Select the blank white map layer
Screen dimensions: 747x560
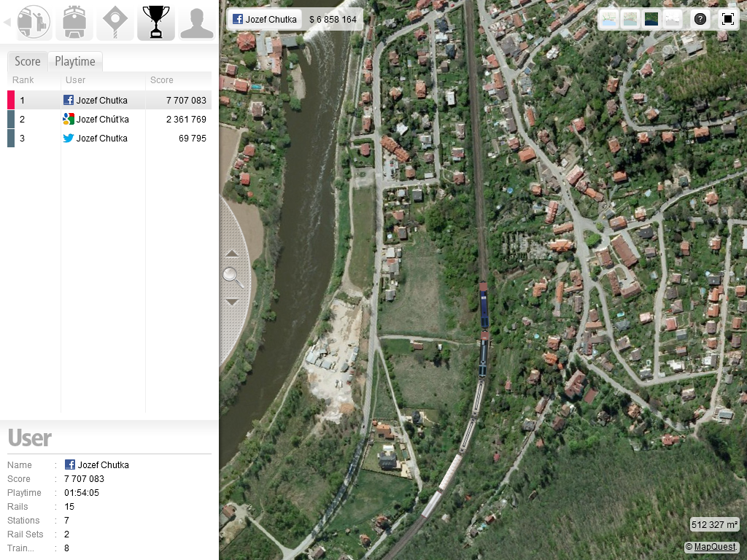(673, 19)
